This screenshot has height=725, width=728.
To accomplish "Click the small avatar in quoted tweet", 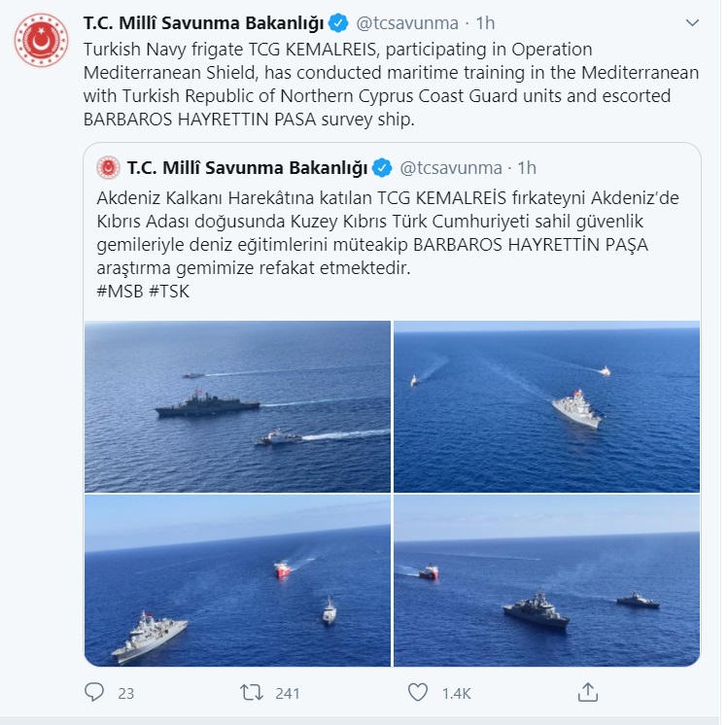I will point(108,167).
